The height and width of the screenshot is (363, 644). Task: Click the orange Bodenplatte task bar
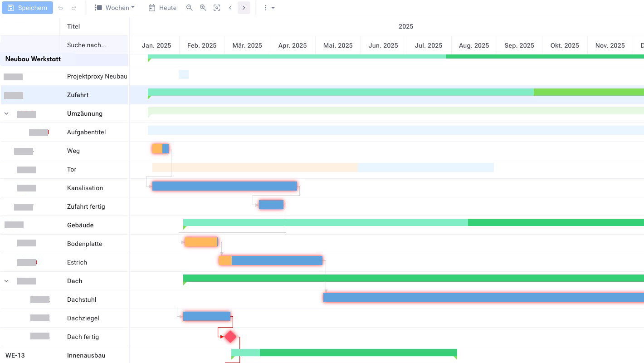click(200, 241)
